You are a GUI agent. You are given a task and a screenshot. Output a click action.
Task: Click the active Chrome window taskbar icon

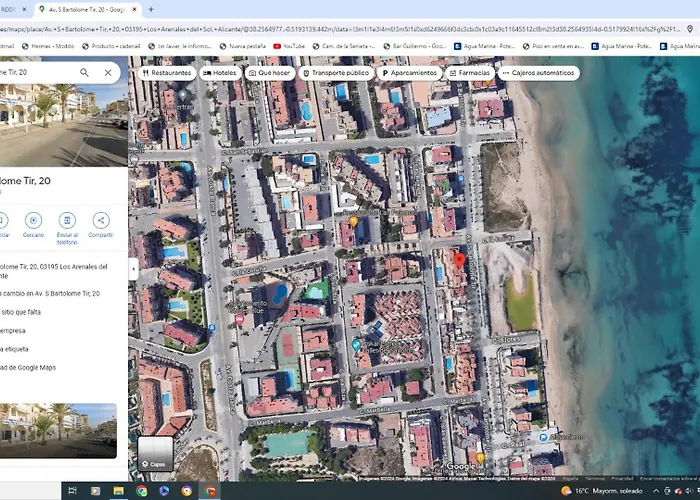(x=209, y=491)
